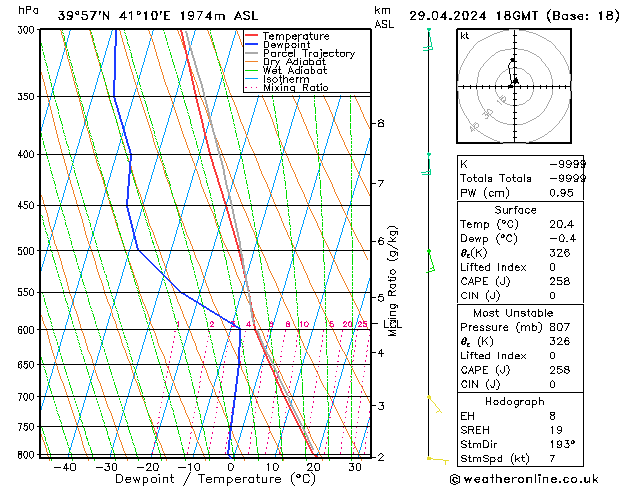Click the SREH value 19
The width and height of the screenshot is (629, 486).
coord(556,430)
